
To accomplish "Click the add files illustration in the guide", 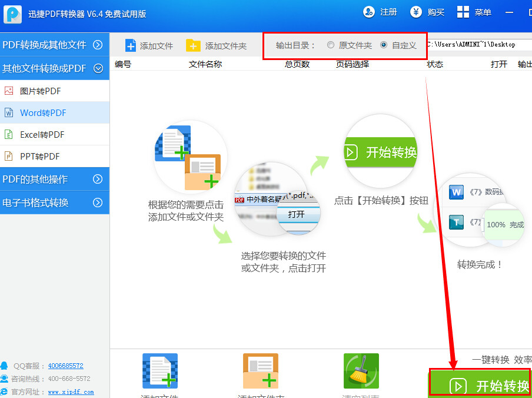I will 190,157.
